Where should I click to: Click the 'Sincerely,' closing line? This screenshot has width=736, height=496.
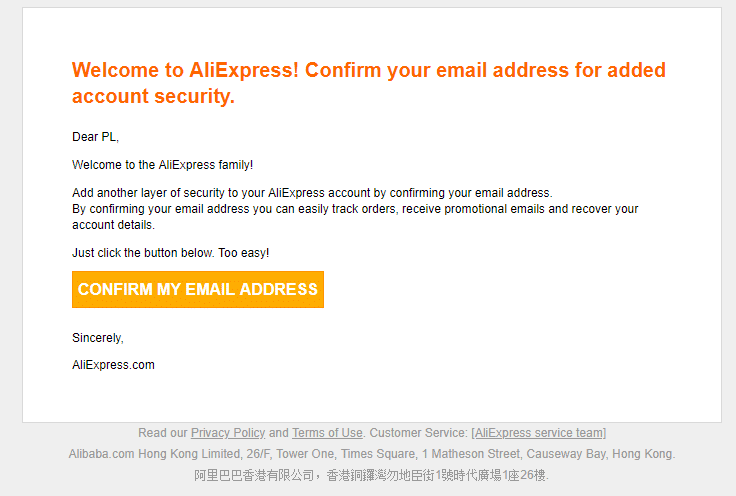click(x=97, y=338)
